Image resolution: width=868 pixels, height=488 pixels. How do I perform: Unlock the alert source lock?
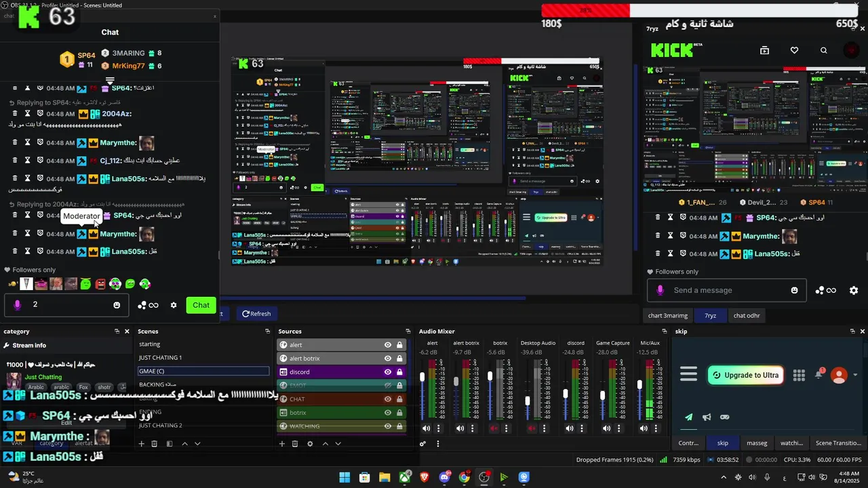coord(399,345)
